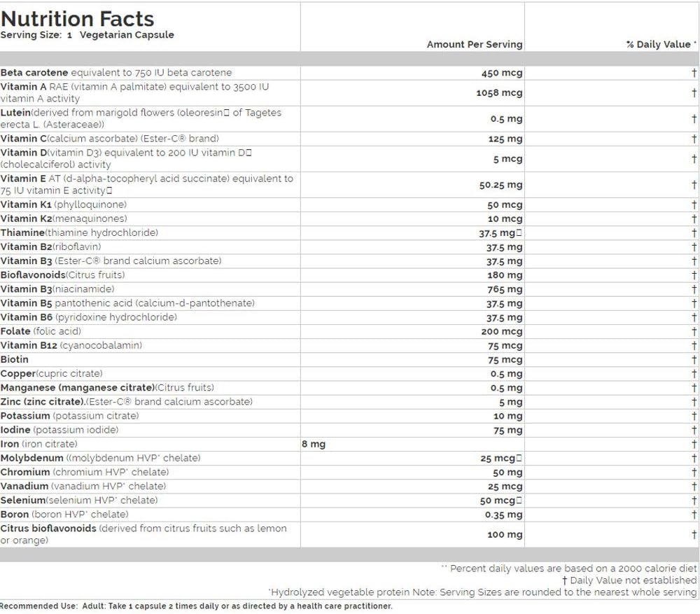The image size is (700, 614).
Task: Click the 50.25 mg Vitamin E amount
Action: pos(501,185)
